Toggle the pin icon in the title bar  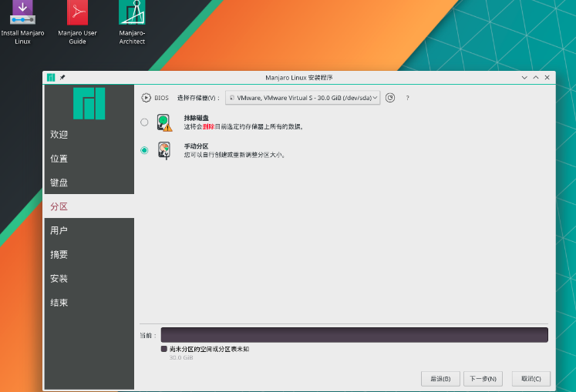click(x=62, y=78)
